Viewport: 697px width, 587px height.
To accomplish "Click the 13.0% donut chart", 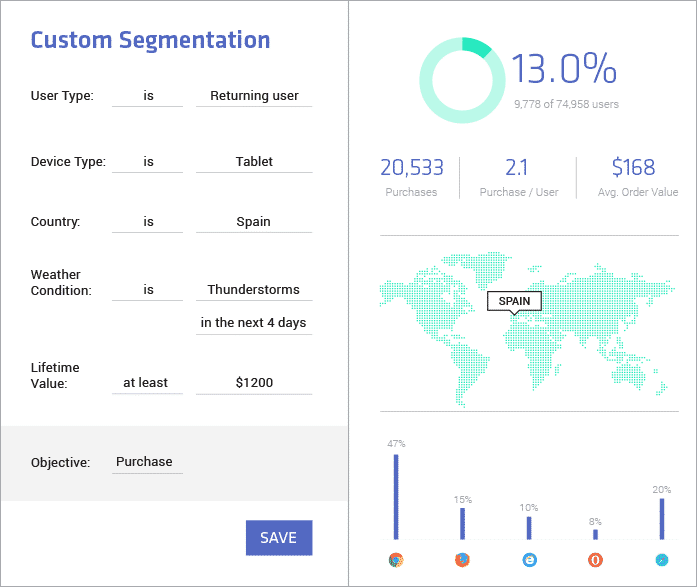I will [x=457, y=79].
